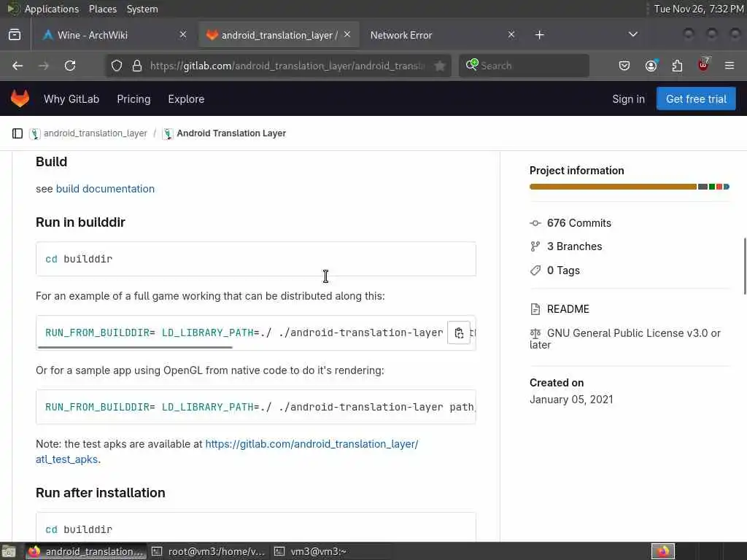Open the 0 Tags link
The width and height of the screenshot is (747, 560).
click(563, 271)
